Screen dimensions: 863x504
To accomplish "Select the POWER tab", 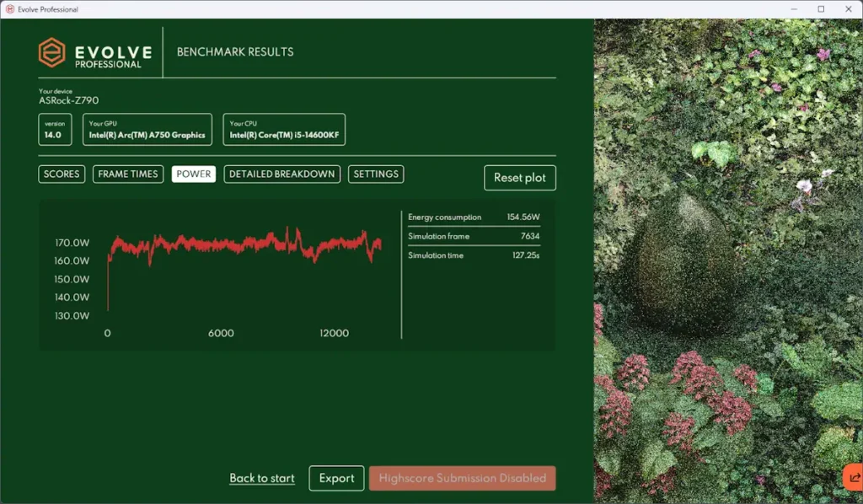I will click(x=193, y=174).
